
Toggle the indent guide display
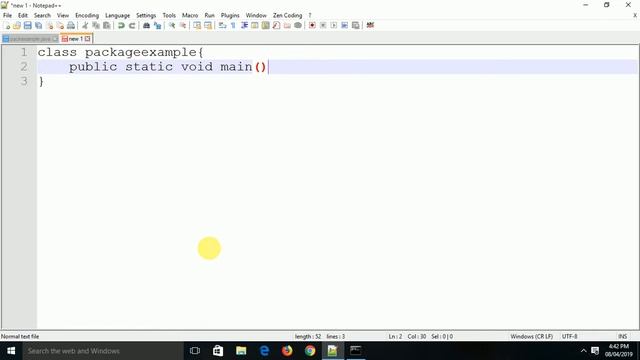tap(244, 25)
